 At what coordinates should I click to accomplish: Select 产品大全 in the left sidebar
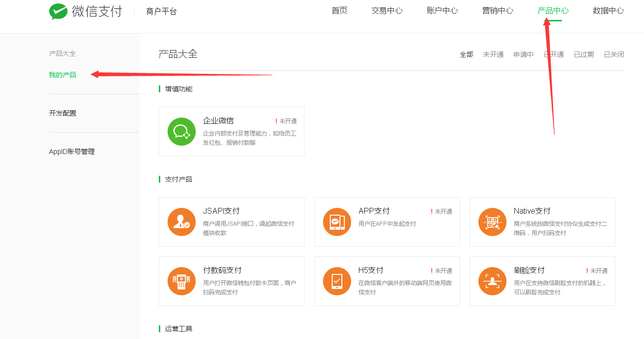62,53
